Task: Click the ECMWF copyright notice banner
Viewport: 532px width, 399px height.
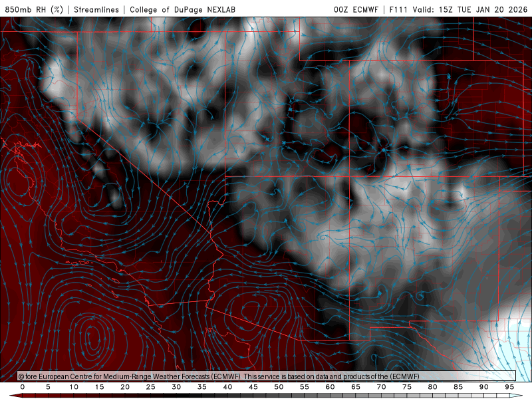Action: (x=267, y=376)
